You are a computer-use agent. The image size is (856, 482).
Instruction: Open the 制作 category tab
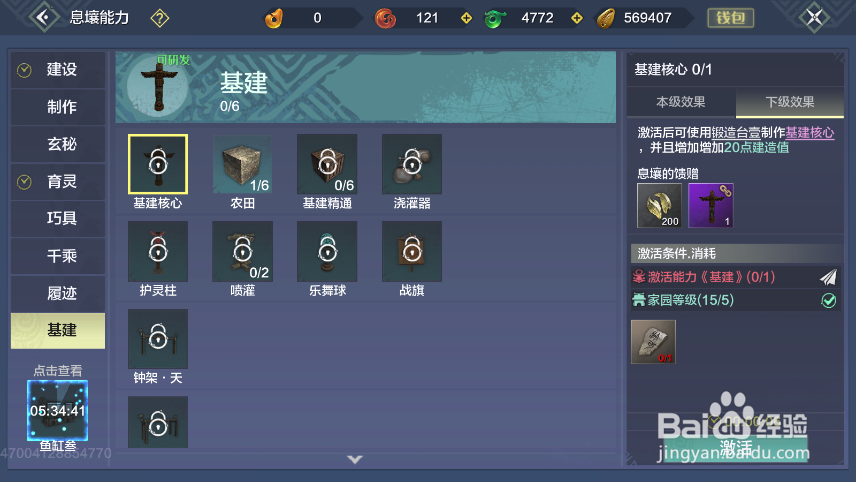58,107
